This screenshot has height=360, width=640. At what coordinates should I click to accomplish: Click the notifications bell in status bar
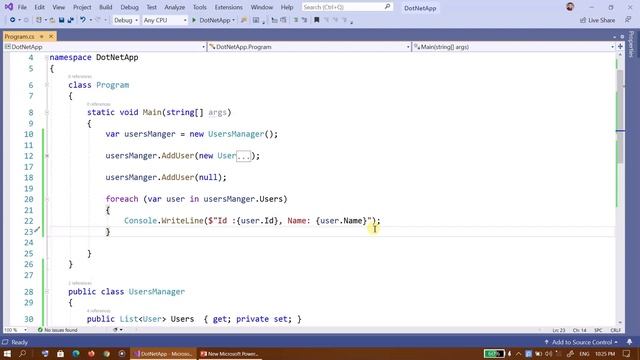click(x=629, y=342)
